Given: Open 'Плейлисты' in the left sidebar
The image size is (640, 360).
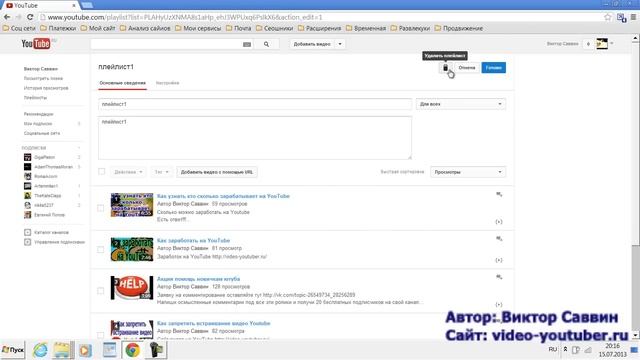Looking at the screenshot, I should [35, 98].
